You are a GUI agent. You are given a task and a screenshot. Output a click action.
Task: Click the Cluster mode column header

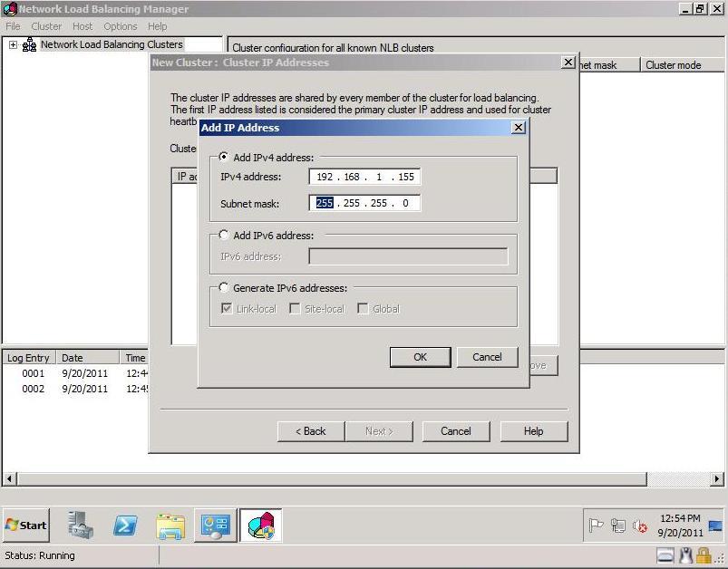click(682, 65)
